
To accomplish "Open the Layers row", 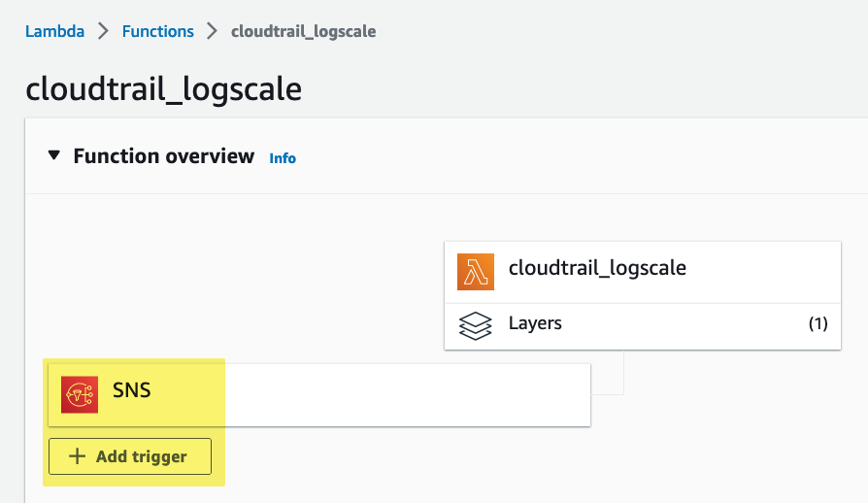I will tap(643, 326).
